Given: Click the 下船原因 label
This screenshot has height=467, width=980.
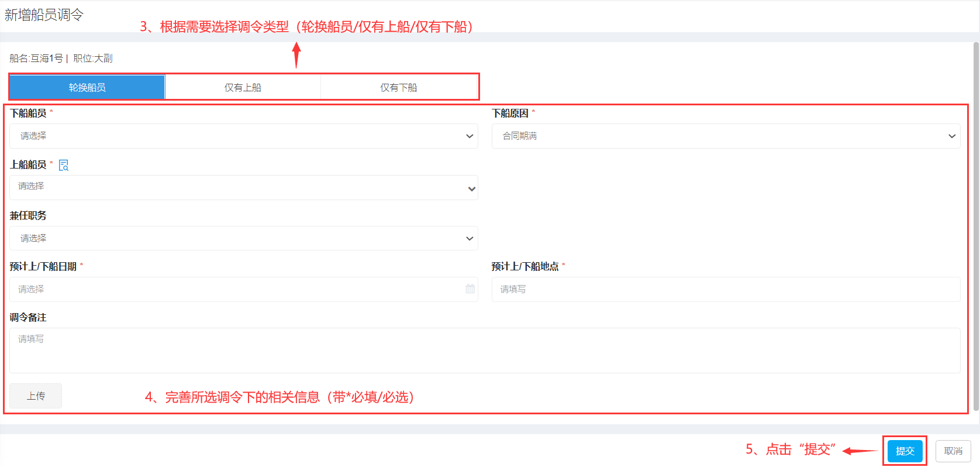Looking at the screenshot, I should (510, 114).
